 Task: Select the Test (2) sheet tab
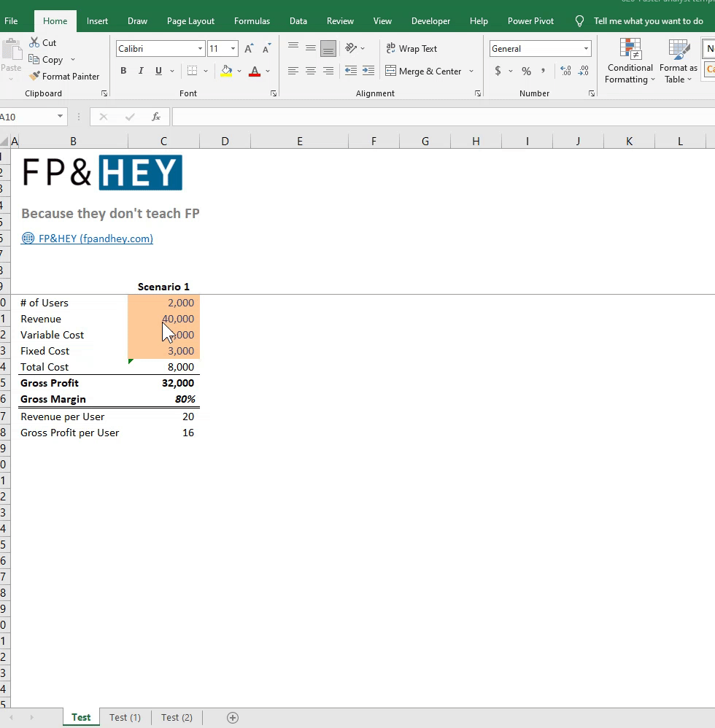[176, 718]
